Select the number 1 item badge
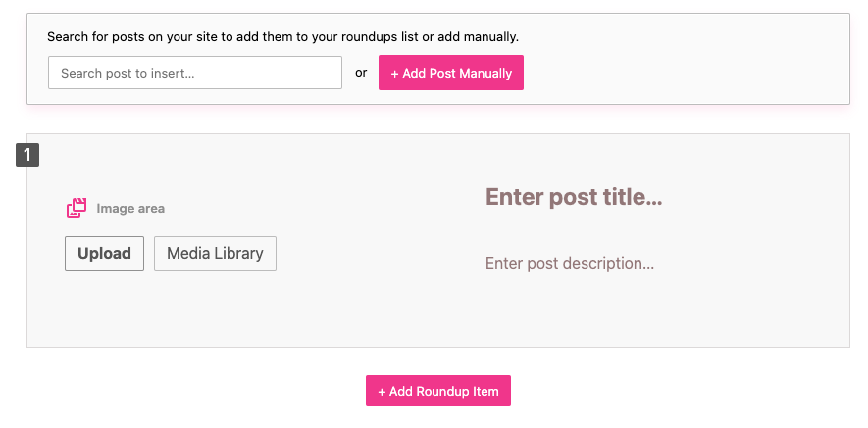The height and width of the screenshot is (428, 868). [x=27, y=155]
